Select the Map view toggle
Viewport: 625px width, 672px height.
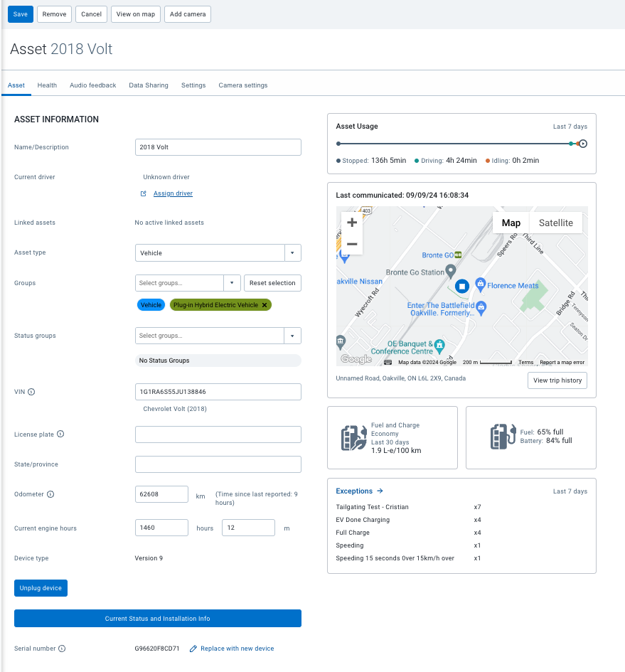(511, 223)
